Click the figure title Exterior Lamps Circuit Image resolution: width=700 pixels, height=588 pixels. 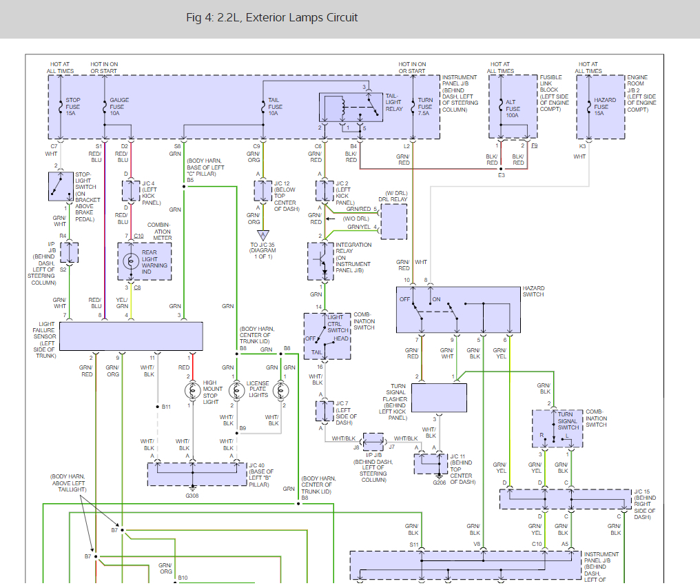pyautogui.click(x=272, y=17)
